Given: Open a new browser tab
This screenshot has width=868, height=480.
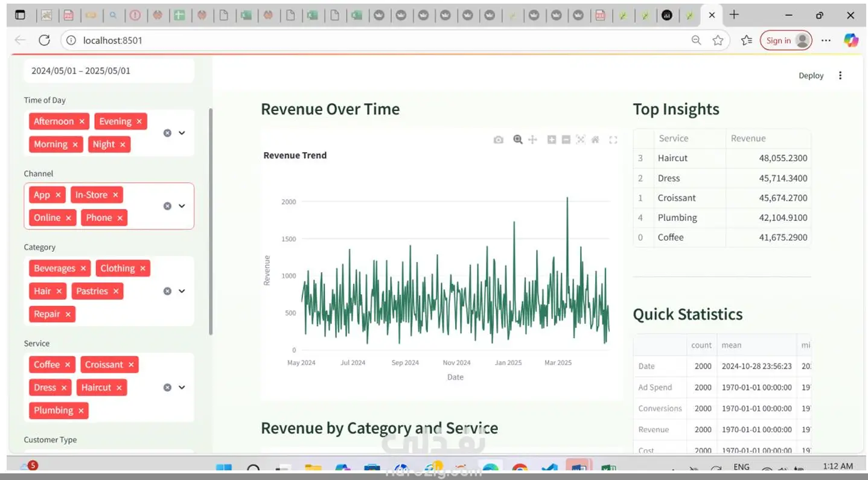Looking at the screenshot, I should click(734, 14).
